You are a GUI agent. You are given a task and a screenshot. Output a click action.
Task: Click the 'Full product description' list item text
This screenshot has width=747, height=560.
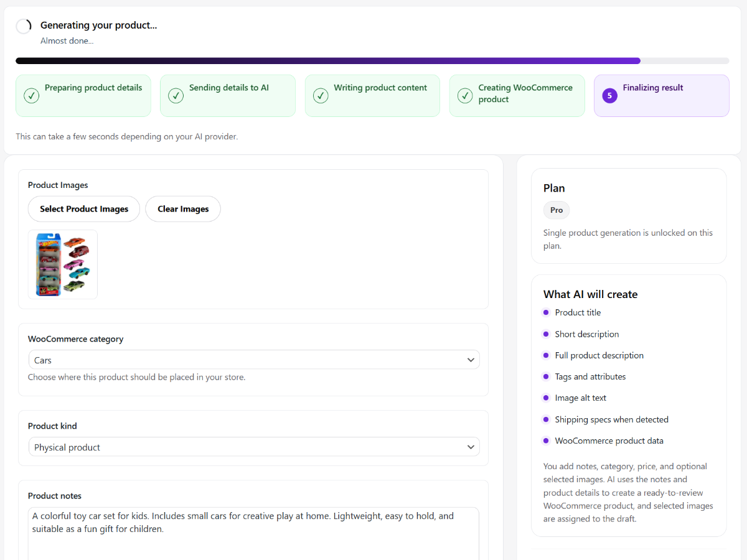point(599,355)
